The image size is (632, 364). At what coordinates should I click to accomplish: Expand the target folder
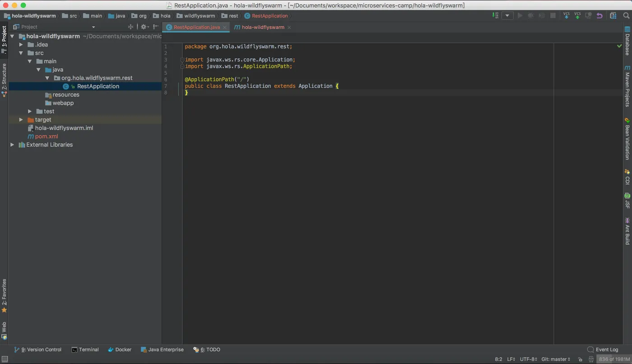[21, 120]
